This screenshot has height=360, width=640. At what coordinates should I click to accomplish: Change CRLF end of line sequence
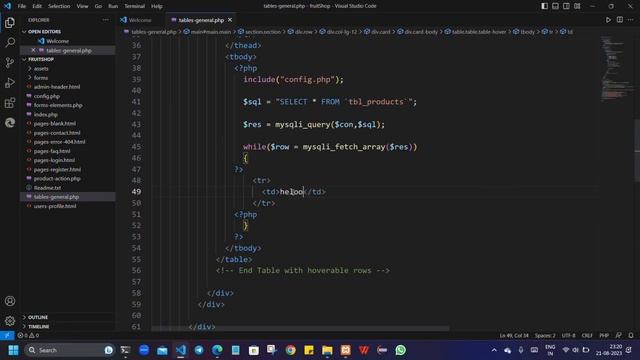[587, 336]
